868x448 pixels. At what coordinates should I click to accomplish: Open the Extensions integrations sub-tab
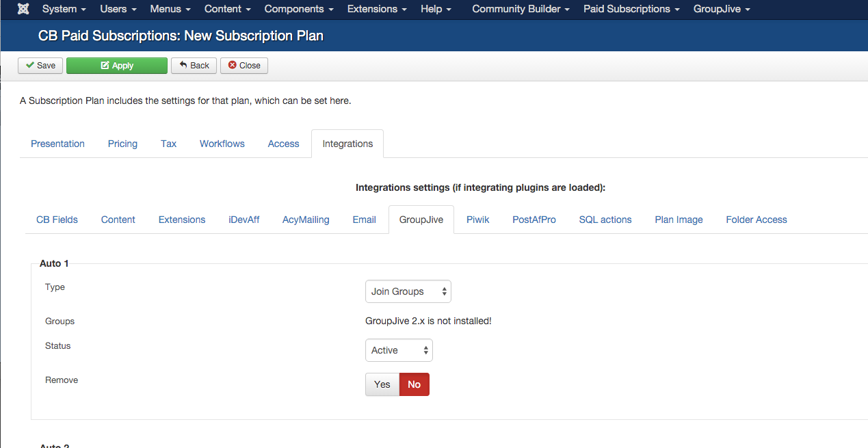point(182,220)
